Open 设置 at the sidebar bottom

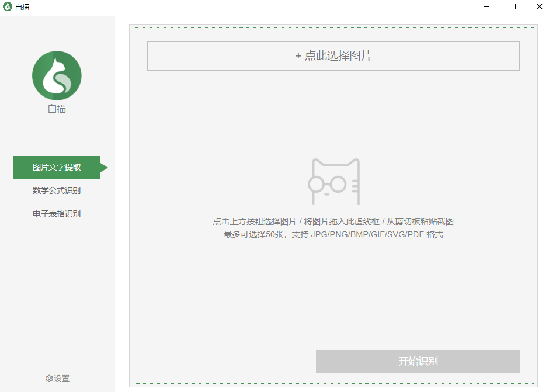click(x=58, y=379)
